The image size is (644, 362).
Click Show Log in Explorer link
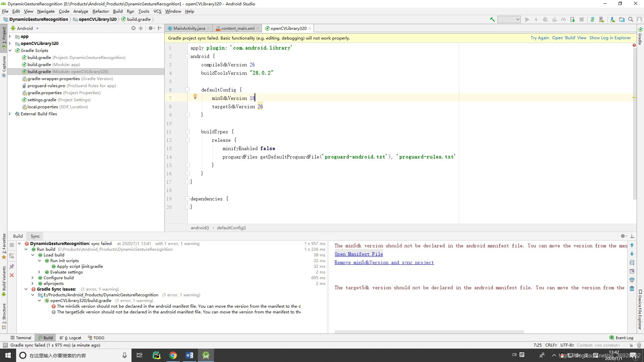point(610,38)
